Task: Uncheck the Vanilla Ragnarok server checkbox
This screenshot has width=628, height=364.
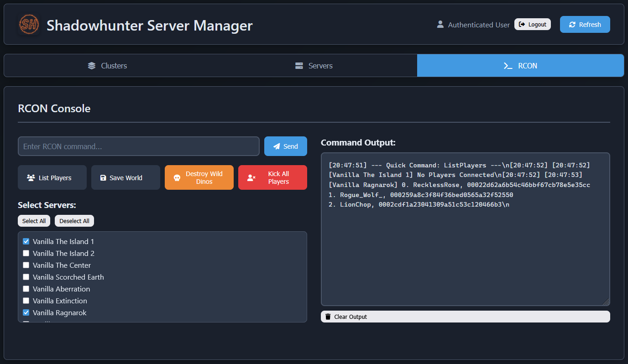Action: pos(26,312)
